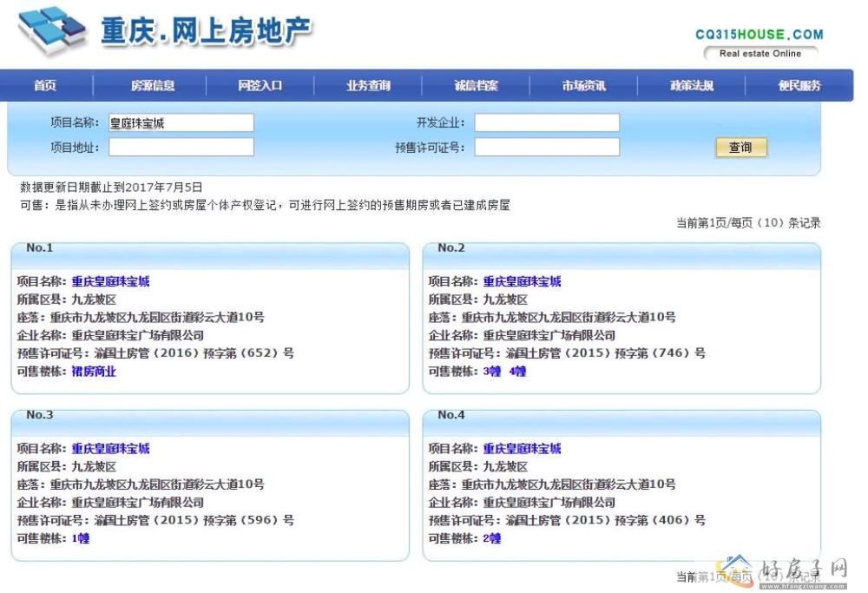
Task: Go to 网签入口 in the navigation bar
Action: pyautogui.click(x=260, y=86)
